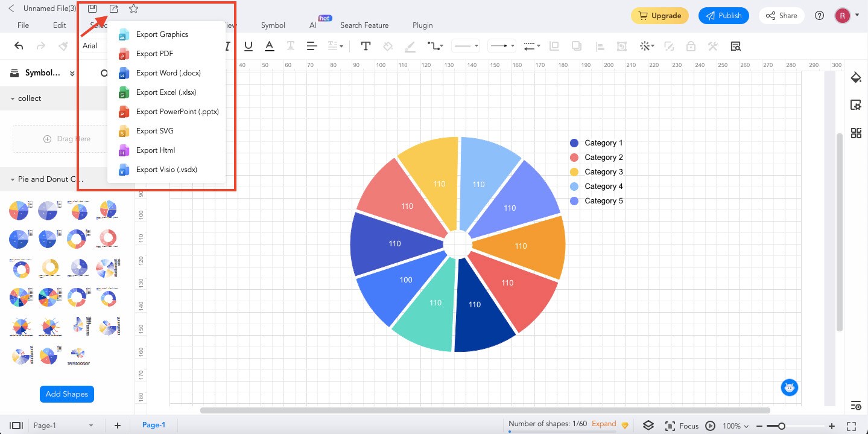Viewport: 868px width, 434px height.
Task: Open the font color tool
Action: 269,46
